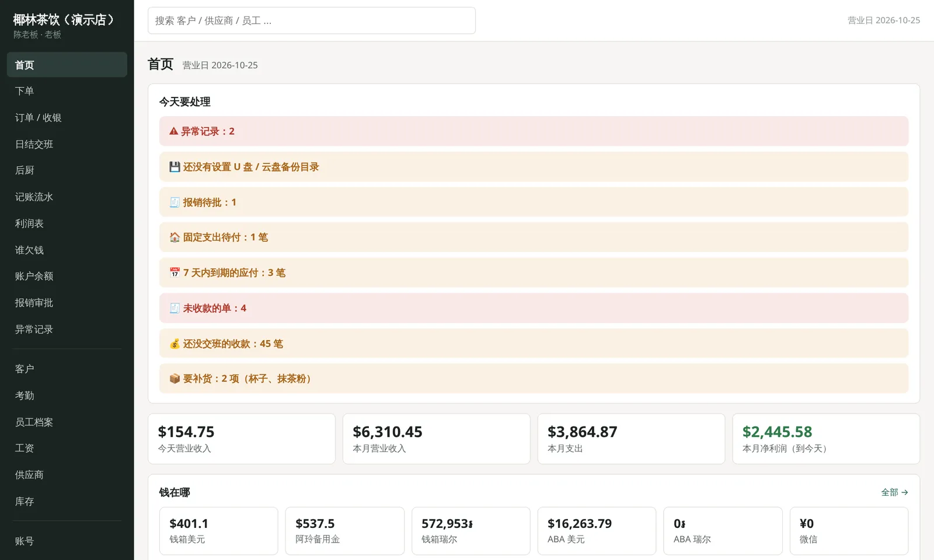Click the $154.75 今天营业收入 card
Image resolution: width=934 pixels, height=560 pixels.
click(x=242, y=439)
